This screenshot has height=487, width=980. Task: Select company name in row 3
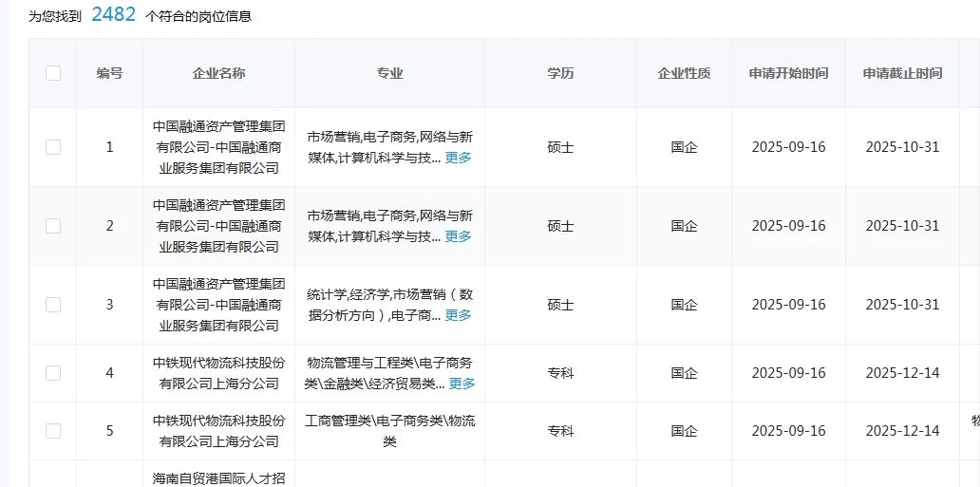[218, 305]
